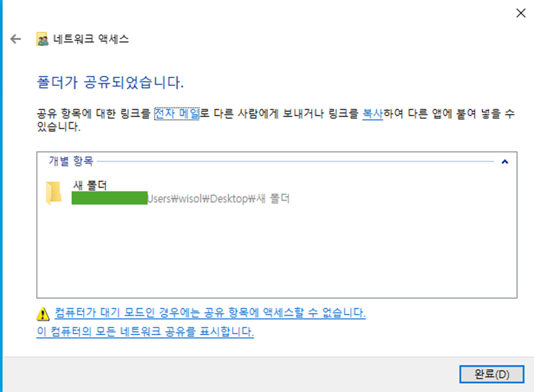Screen dimensions: 534x392
Task: Select the 새 폴더 item name
Action: tap(90, 185)
